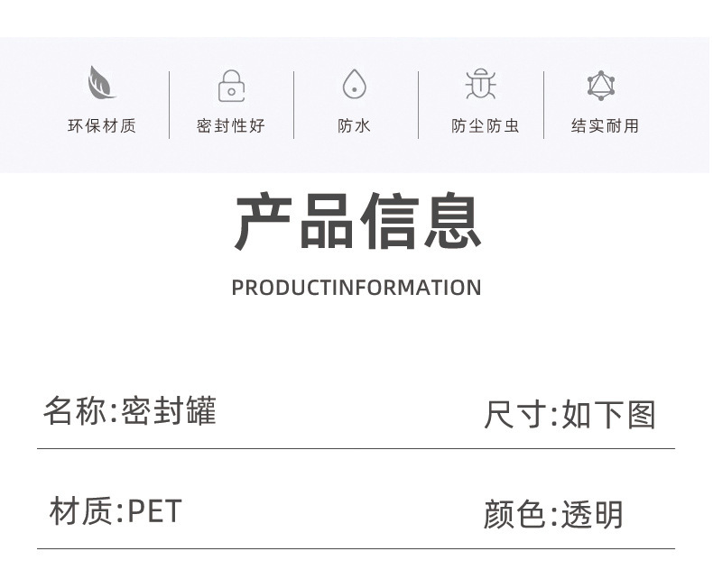Select the 结实耐用 label

click(605, 126)
